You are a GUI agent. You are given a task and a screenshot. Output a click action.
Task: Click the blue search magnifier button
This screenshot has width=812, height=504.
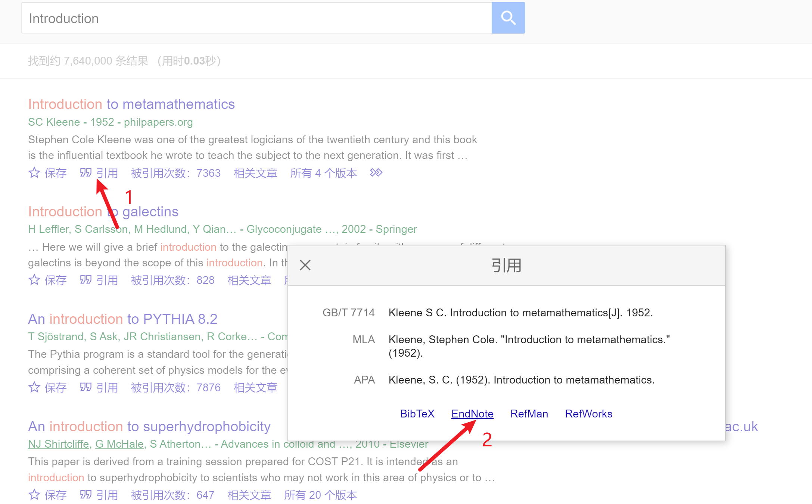pos(508,18)
